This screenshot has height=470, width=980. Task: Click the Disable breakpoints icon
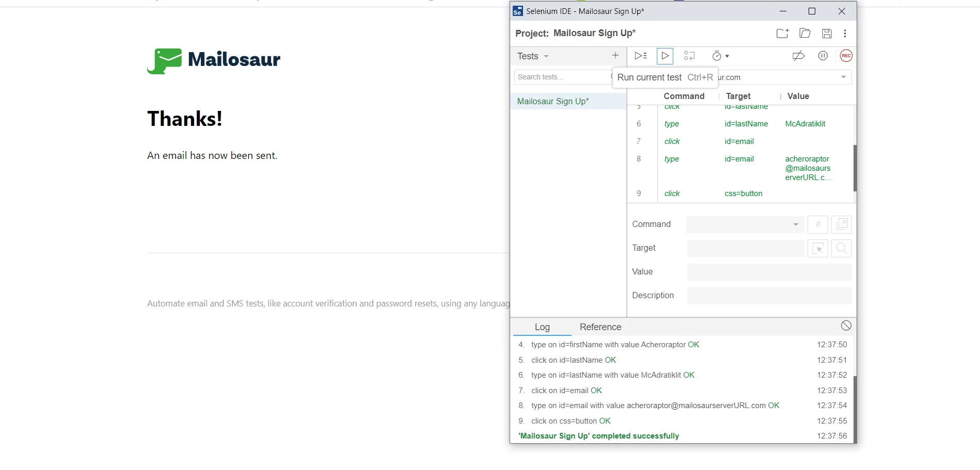coord(798,56)
